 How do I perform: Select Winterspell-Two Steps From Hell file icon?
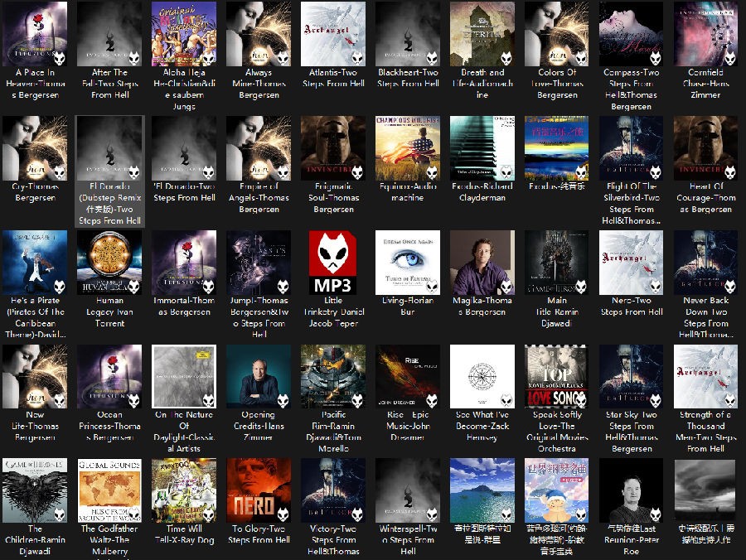coord(408,490)
